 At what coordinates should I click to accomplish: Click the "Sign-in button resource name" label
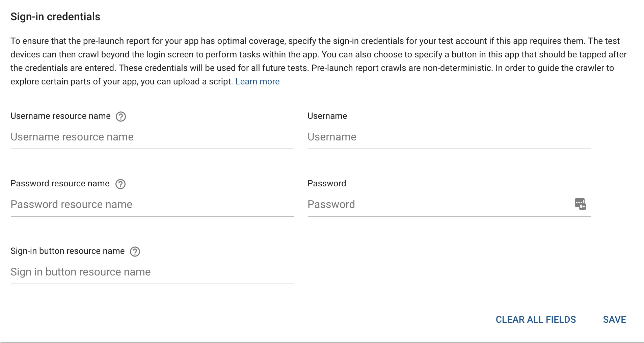coord(68,251)
